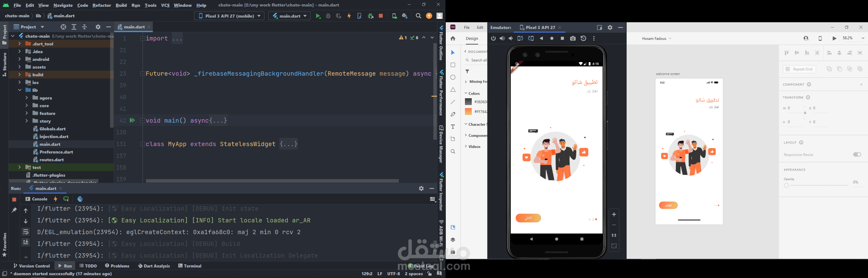Open the emulator extended controls three-dot menu
Viewport: 868px width, 278px height.
[x=594, y=38]
